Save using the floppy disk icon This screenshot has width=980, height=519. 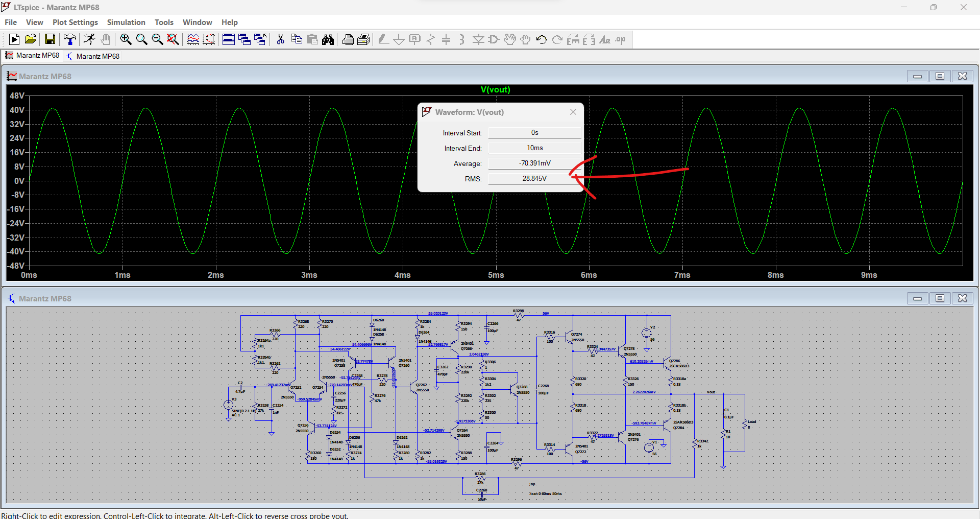[x=50, y=39]
